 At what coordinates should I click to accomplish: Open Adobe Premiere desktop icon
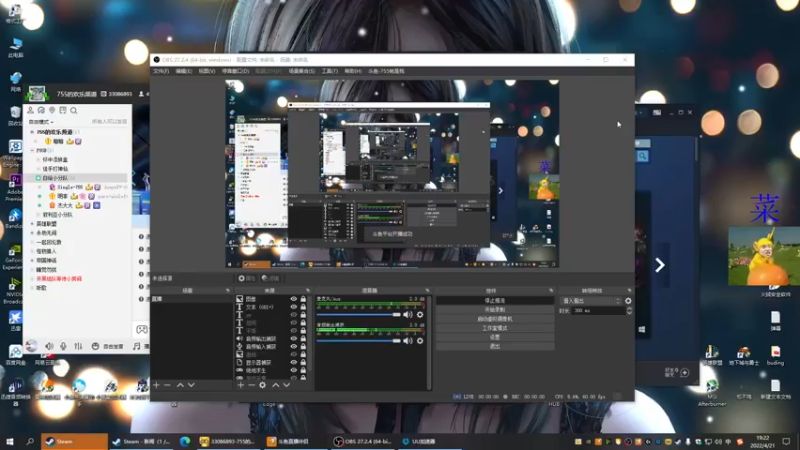[15, 187]
